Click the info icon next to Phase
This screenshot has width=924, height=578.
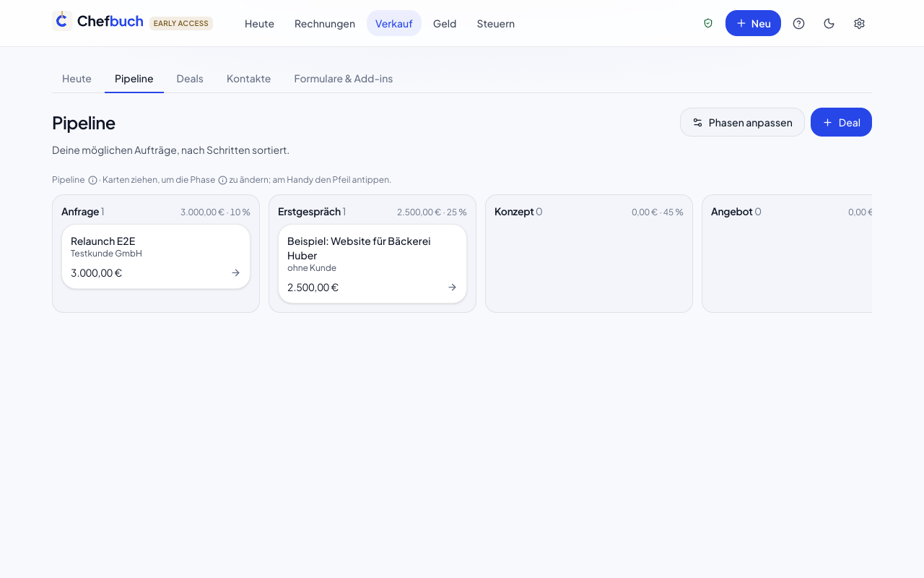(x=222, y=180)
